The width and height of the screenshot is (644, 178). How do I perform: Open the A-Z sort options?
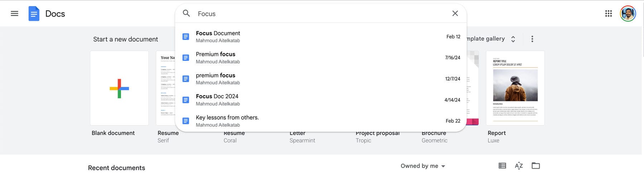[519, 166]
